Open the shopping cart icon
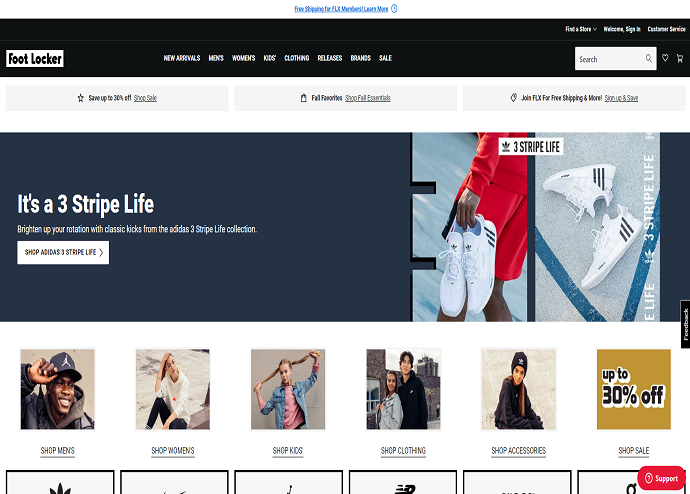 [x=680, y=59]
